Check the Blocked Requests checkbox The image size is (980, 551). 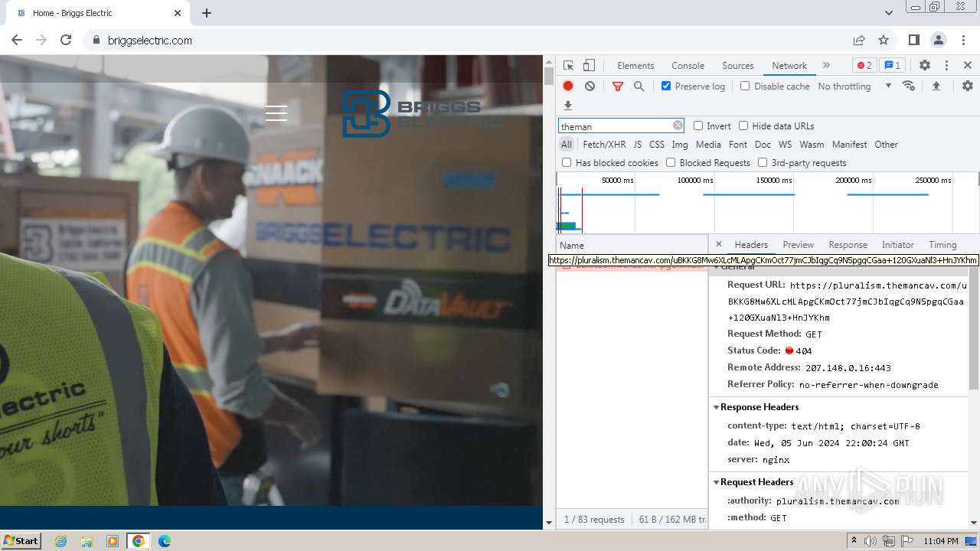click(671, 162)
